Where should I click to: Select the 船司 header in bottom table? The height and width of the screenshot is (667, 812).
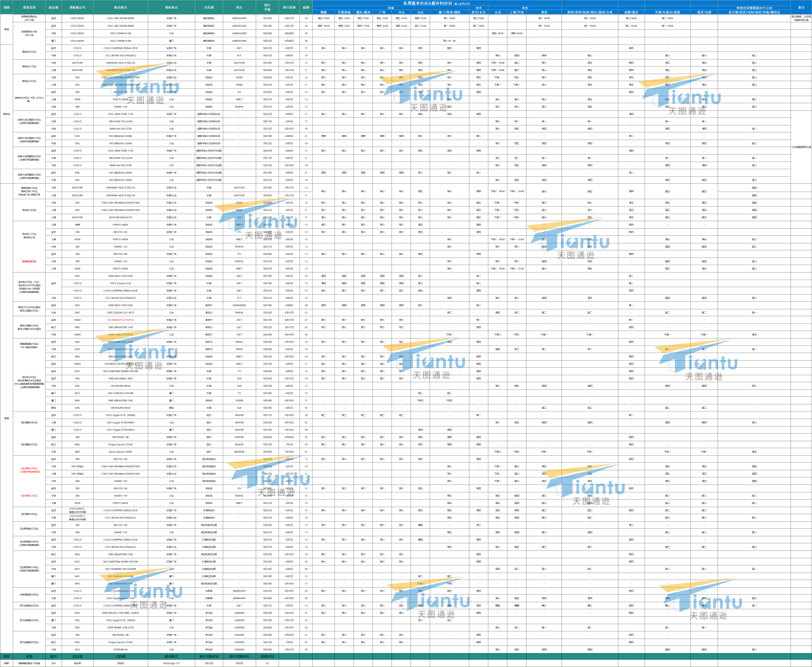[53, 657]
